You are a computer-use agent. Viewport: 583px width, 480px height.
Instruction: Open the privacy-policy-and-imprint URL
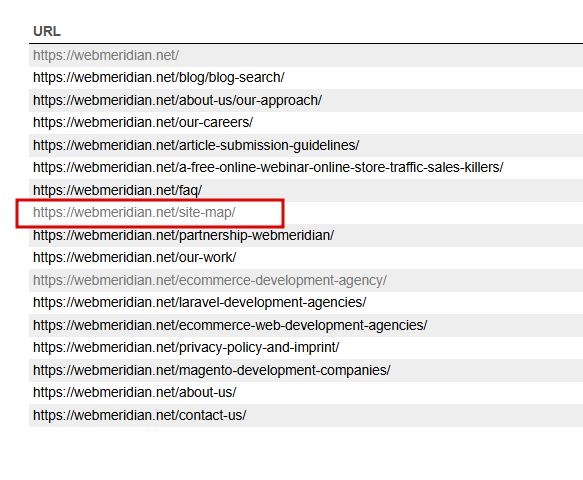[186, 348]
